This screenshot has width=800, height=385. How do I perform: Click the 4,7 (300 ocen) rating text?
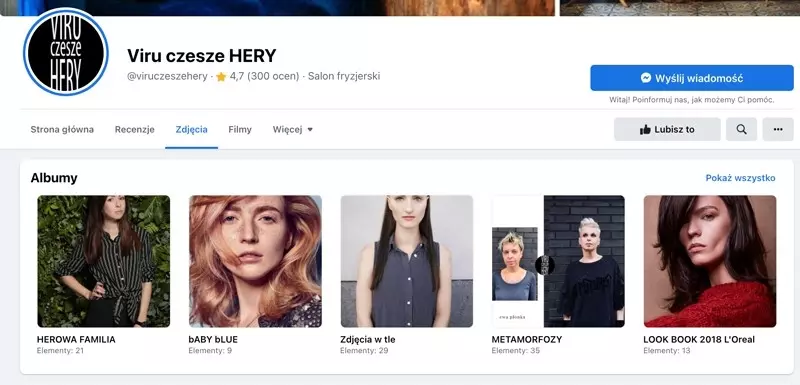[264, 76]
